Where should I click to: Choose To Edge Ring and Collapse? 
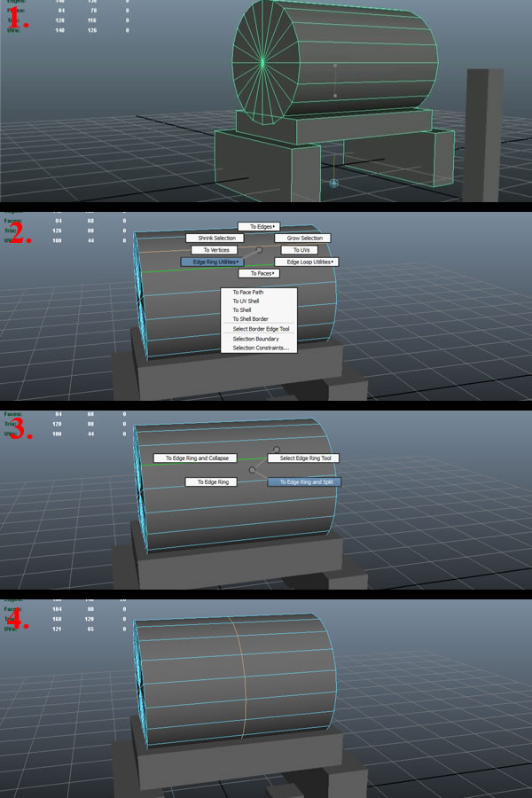tap(195, 458)
